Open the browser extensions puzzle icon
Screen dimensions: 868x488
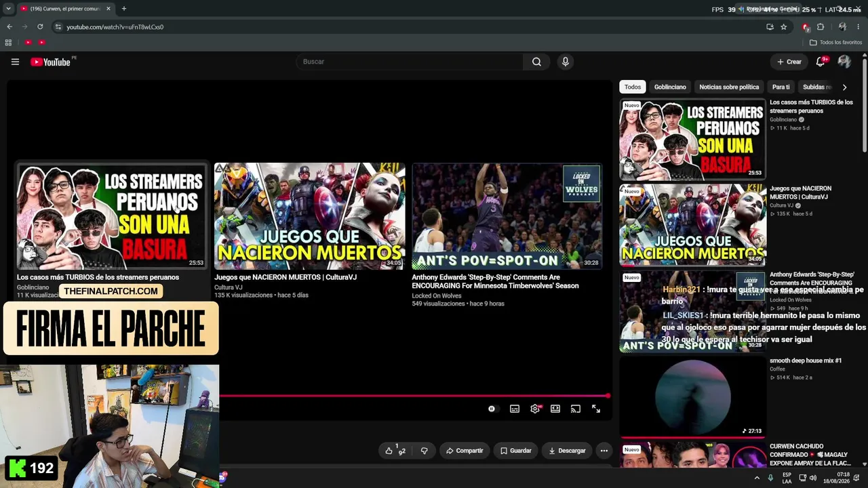tap(821, 27)
